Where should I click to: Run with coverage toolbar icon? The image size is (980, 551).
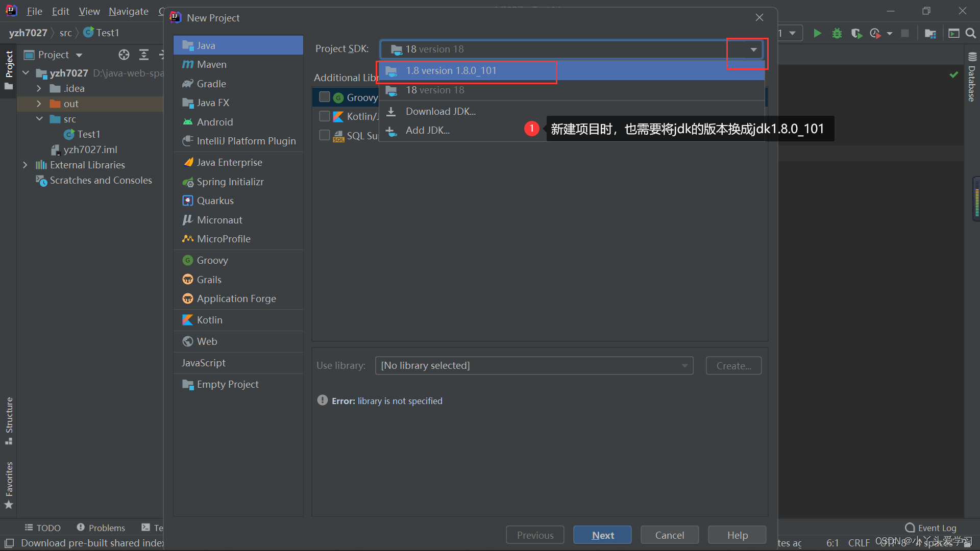coord(856,33)
